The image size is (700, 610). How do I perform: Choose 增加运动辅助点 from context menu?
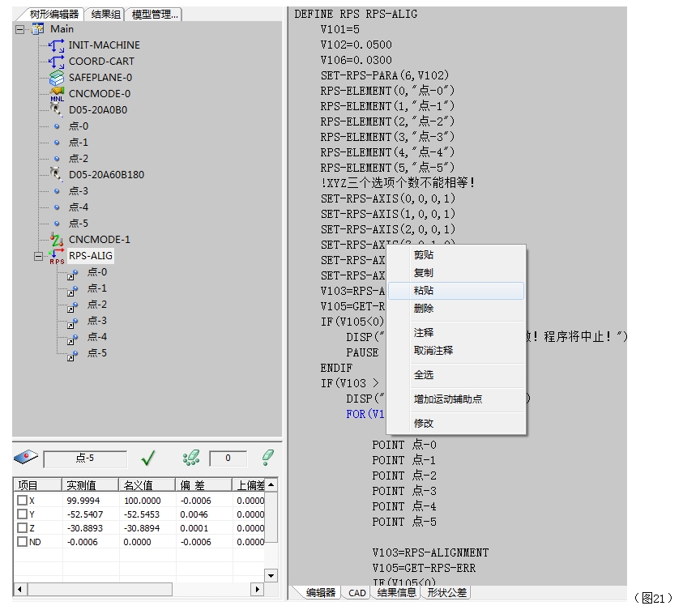tap(456, 399)
